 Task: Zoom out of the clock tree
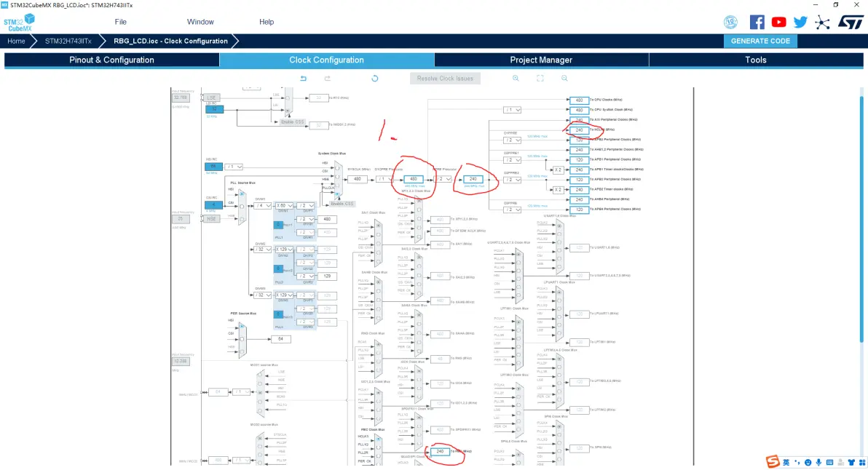pyautogui.click(x=564, y=79)
